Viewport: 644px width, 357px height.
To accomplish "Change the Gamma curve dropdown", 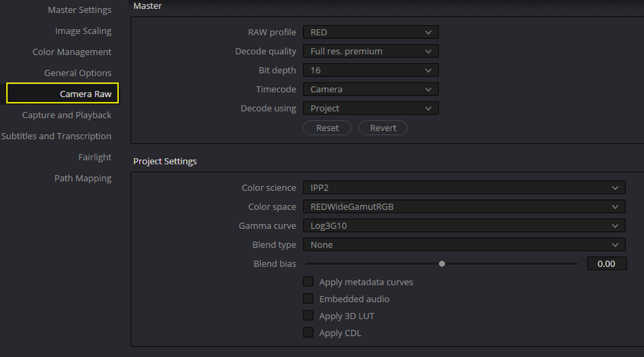I will pyautogui.click(x=464, y=226).
